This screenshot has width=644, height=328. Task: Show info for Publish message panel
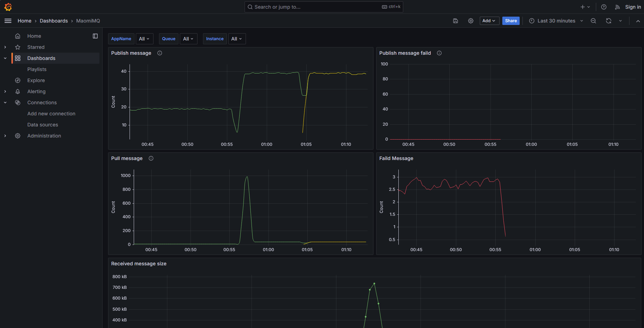click(x=160, y=53)
